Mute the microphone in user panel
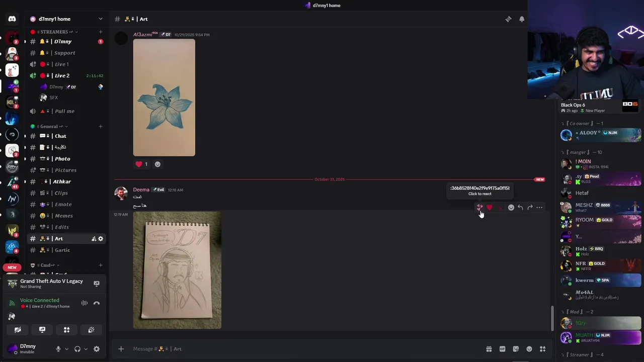644x362 pixels. click(x=58, y=349)
